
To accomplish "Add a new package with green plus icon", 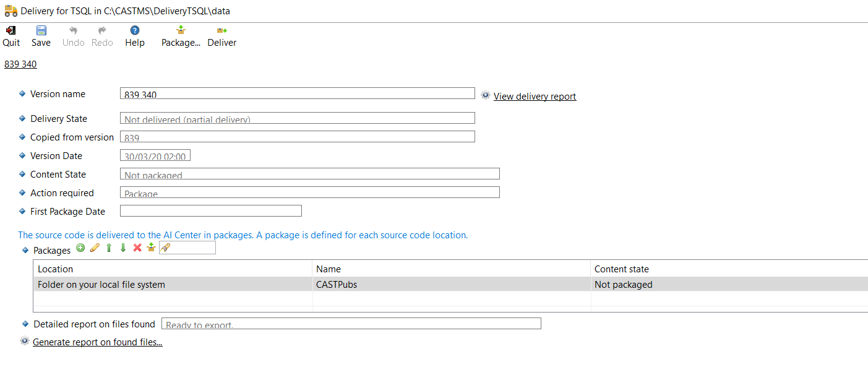I will pos(80,248).
